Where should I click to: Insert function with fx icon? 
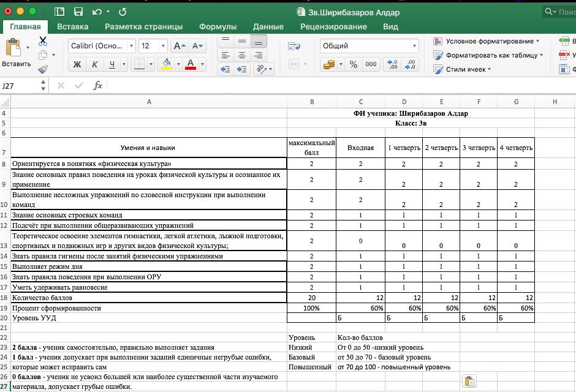point(97,86)
